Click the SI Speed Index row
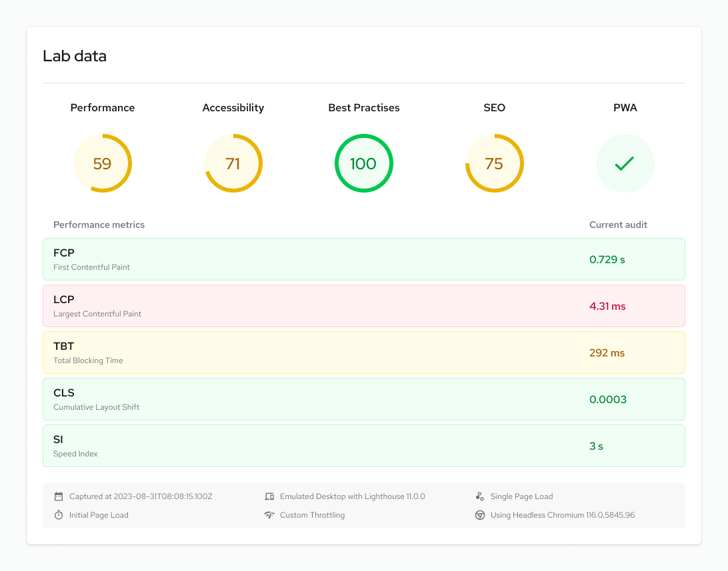 363,445
